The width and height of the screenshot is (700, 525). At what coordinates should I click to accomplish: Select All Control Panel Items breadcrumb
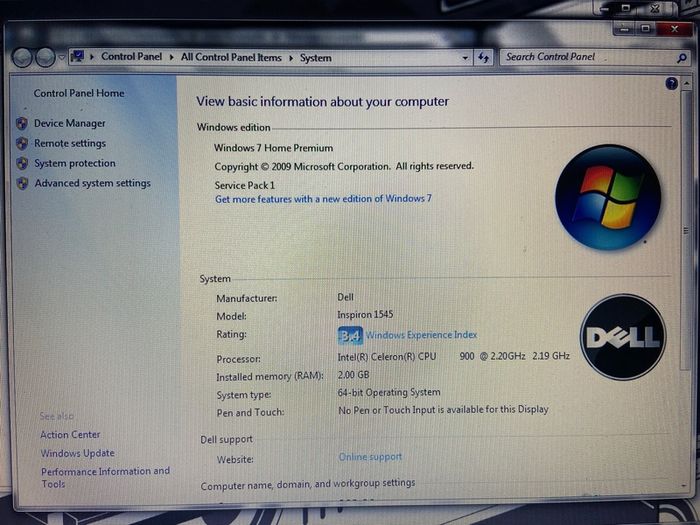point(231,57)
